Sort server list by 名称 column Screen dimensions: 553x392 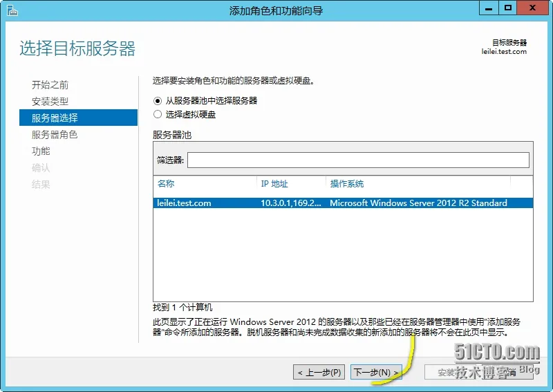(166, 183)
